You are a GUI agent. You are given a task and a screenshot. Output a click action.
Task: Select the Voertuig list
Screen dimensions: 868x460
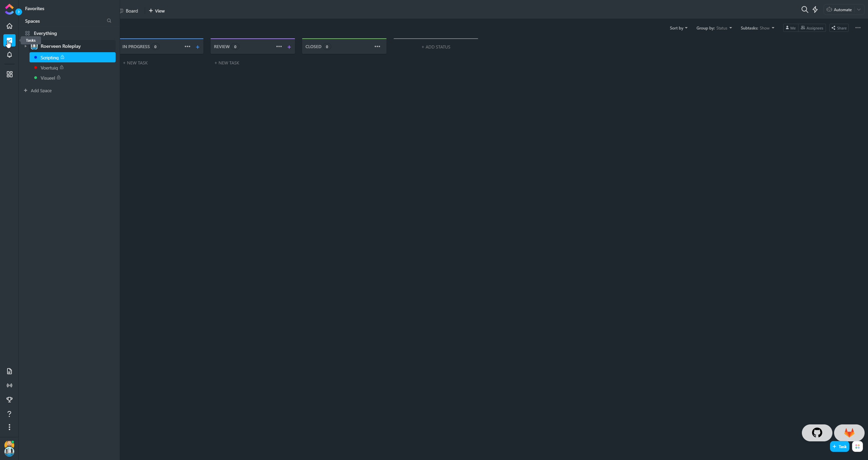(49, 68)
